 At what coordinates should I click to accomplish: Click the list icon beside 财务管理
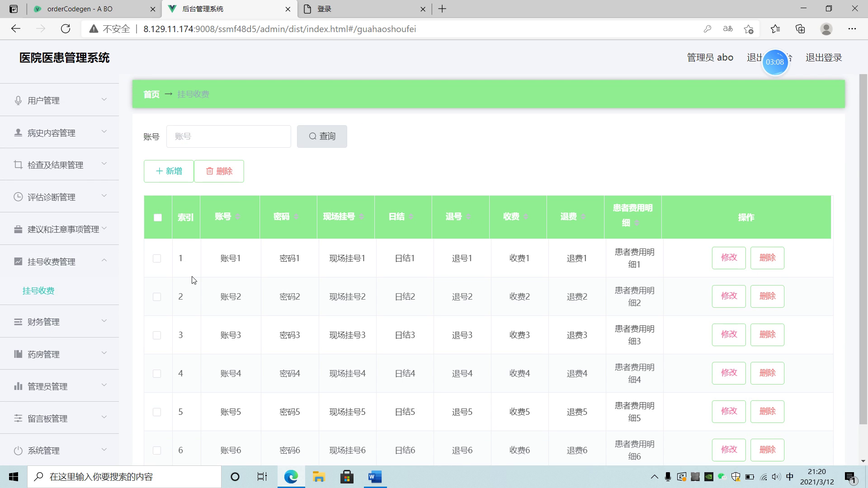(18, 322)
